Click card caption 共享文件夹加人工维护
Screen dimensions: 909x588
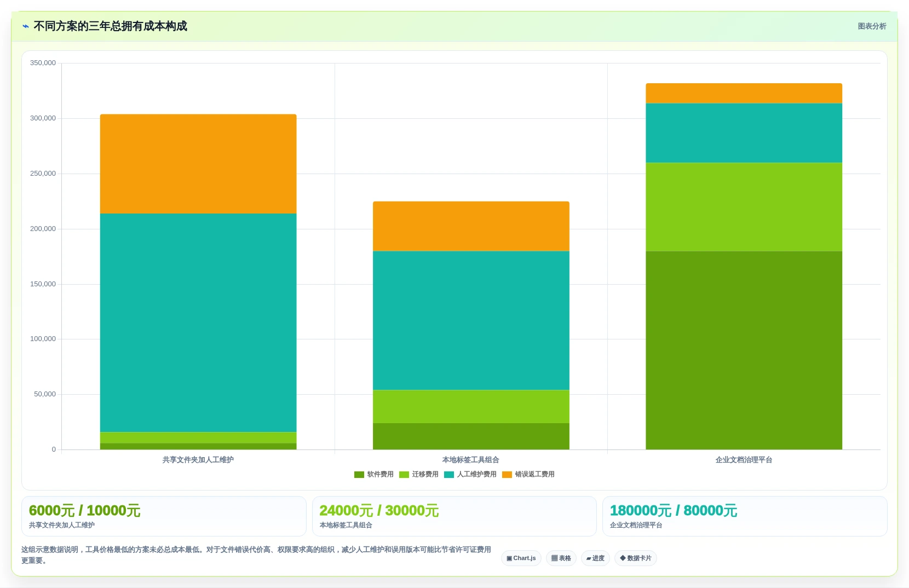click(62, 525)
